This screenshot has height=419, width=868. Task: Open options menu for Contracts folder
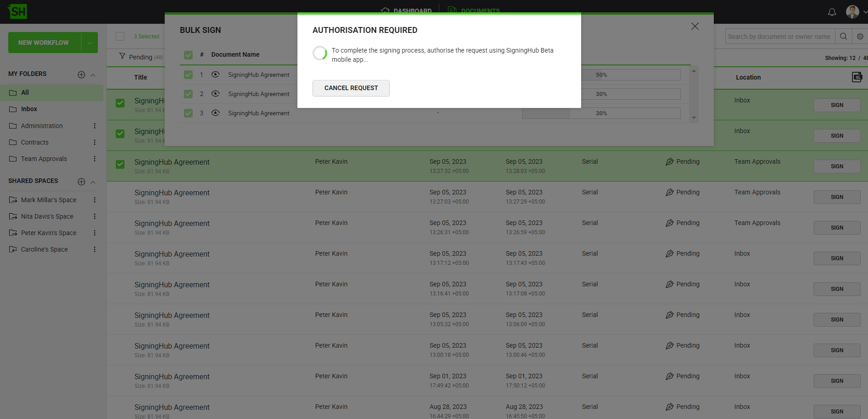tap(95, 142)
